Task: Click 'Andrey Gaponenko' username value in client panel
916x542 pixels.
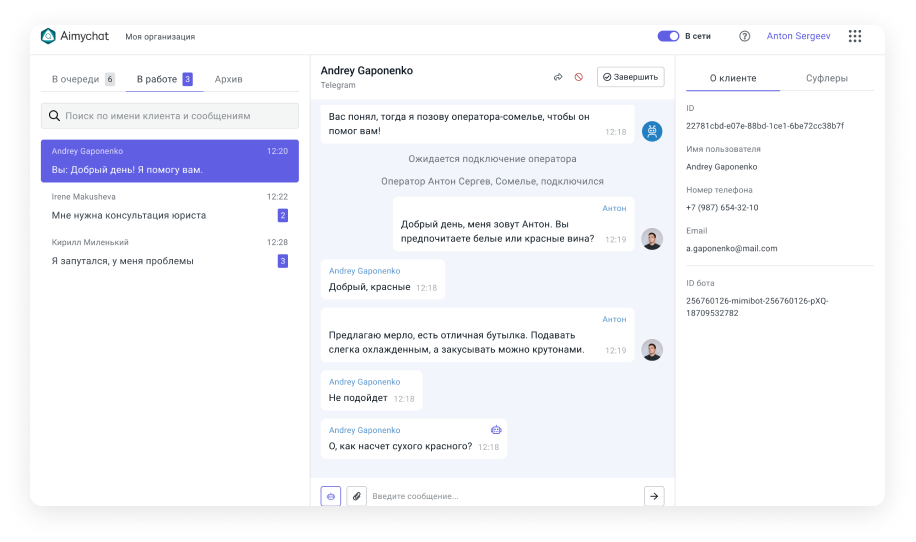Action: (721, 166)
